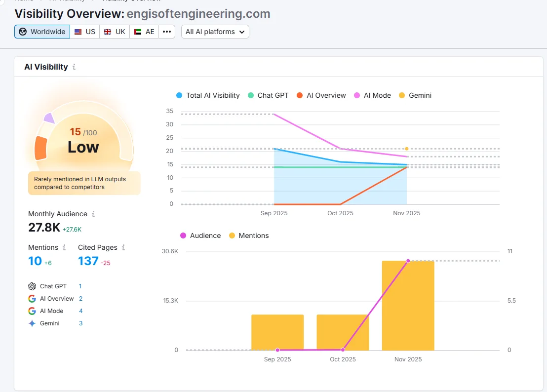This screenshot has height=392, width=547.
Task: Click the -25 cited pages change value
Action: click(x=106, y=263)
